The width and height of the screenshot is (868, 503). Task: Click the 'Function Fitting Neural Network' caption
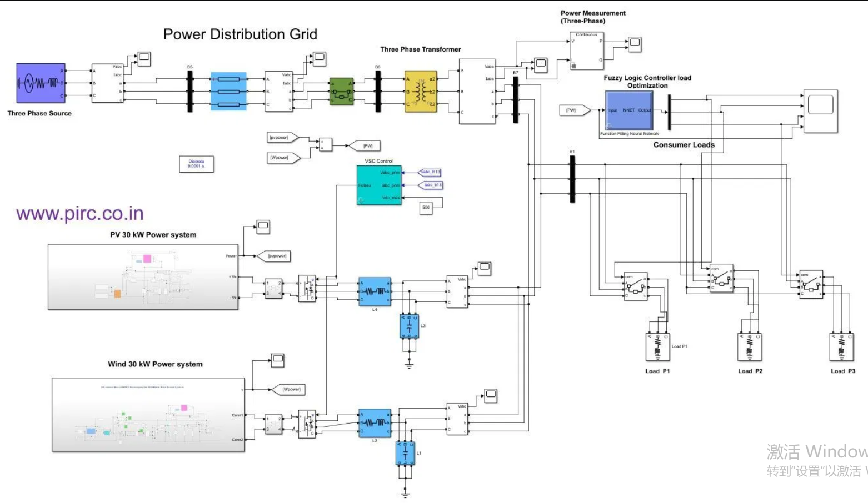630,134
